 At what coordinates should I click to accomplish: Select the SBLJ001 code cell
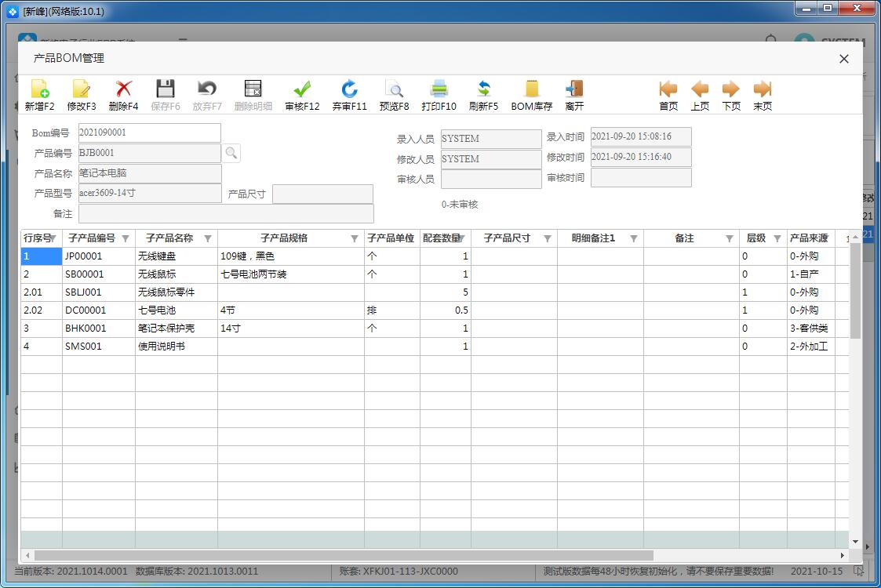click(x=98, y=292)
